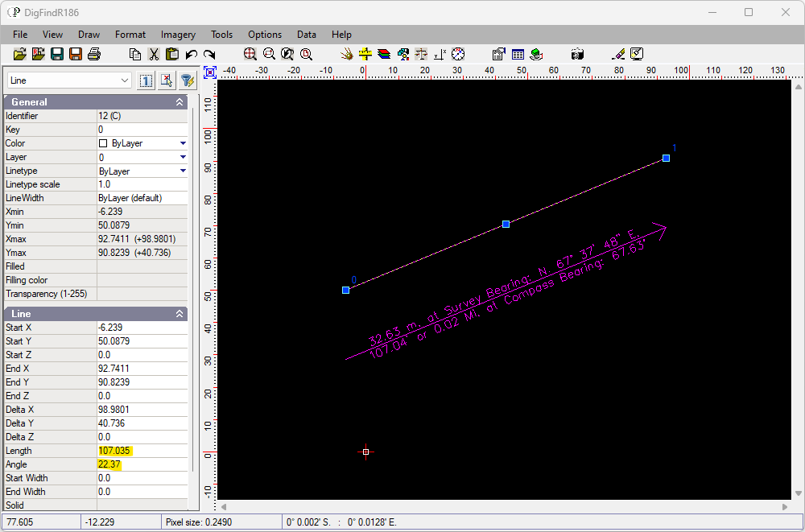The image size is (805, 532).
Task: Click the compass north icon
Action: (458, 54)
